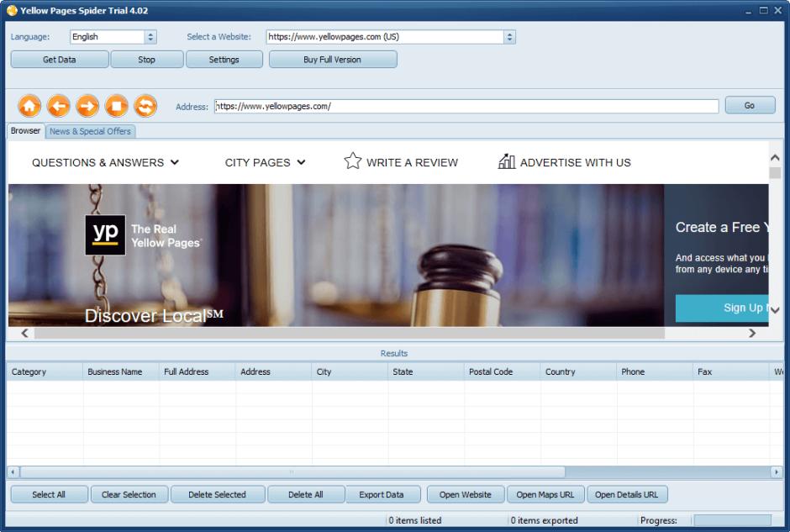
Task: Click the results grid scroll right arrow
Action: [x=777, y=472]
